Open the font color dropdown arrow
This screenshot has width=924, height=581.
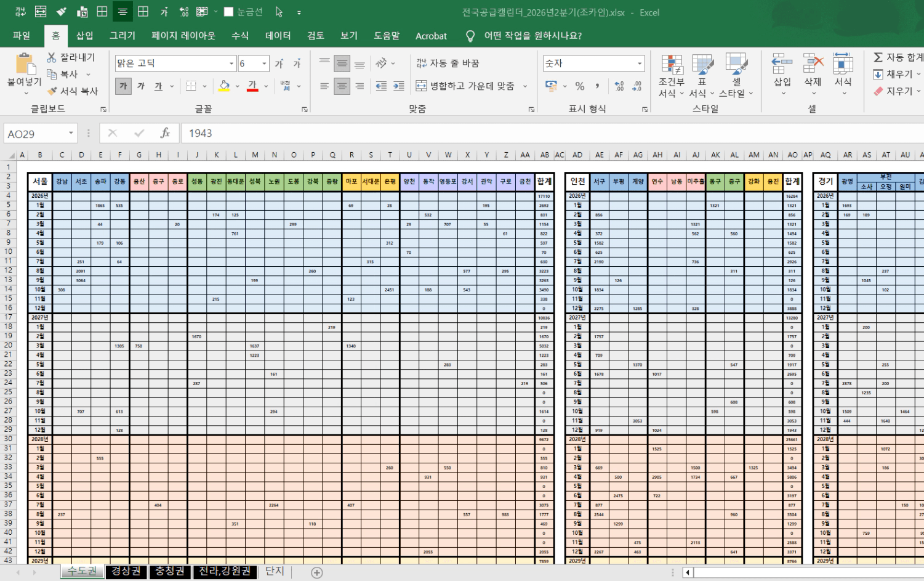coord(266,86)
